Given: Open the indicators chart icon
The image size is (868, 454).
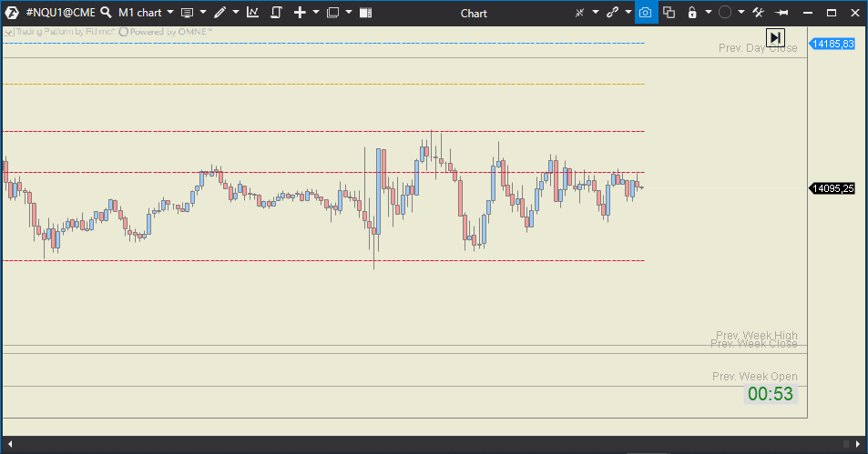Looking at the screenshot, I should [x=253, y=12].
